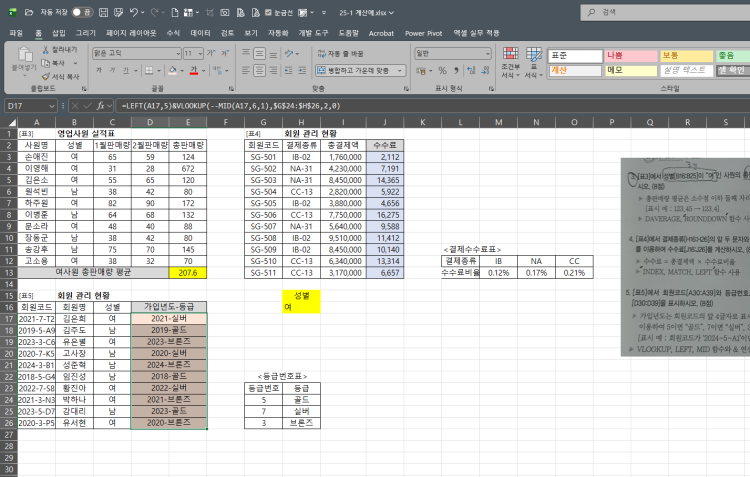Open the Insert (삽입) ribbon tab
The height and width of the screenshot is (477, 750).
pyautogui.click(x=59, y=32)
